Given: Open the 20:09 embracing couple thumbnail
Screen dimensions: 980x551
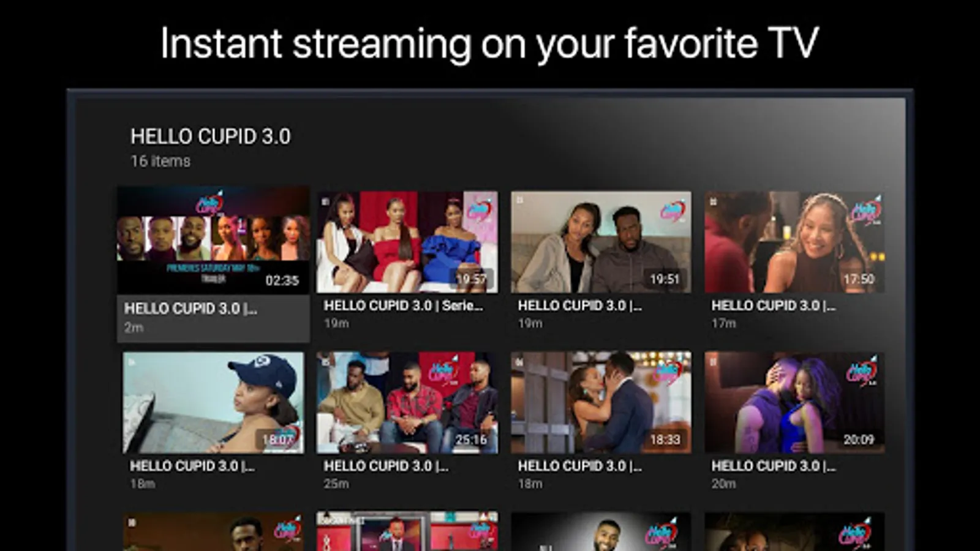Looking at the screenshot, I should [x=794, y=402].
